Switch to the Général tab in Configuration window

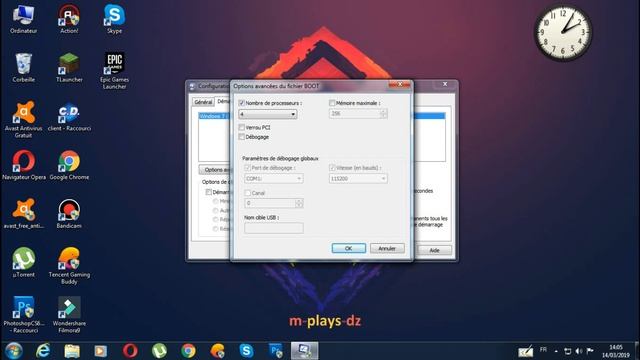tap(203, 102)
